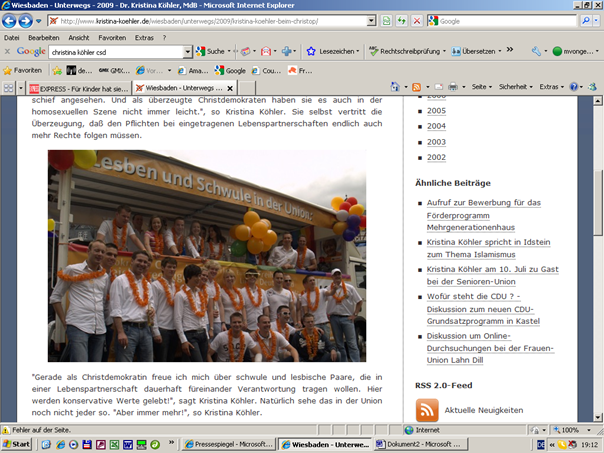Open the GMX favorites link
Image resolution: width=604 pixels, height=453 pixels.
[x=114, y=70]
